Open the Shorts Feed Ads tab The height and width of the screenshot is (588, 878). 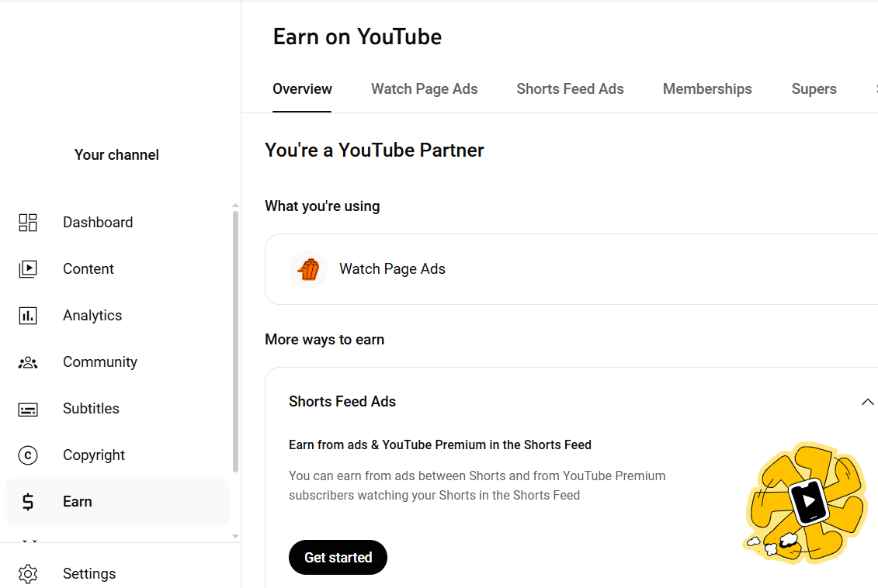[570, 89]
